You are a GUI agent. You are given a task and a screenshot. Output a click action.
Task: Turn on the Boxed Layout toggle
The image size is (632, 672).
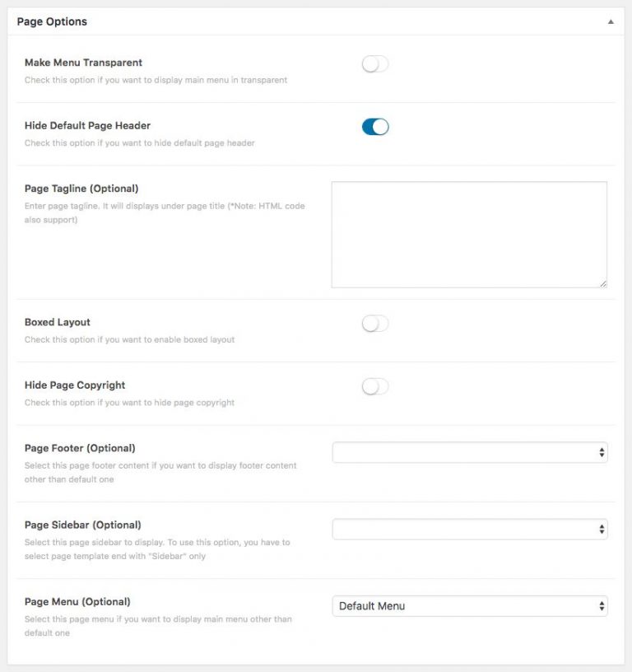[375, 323]
